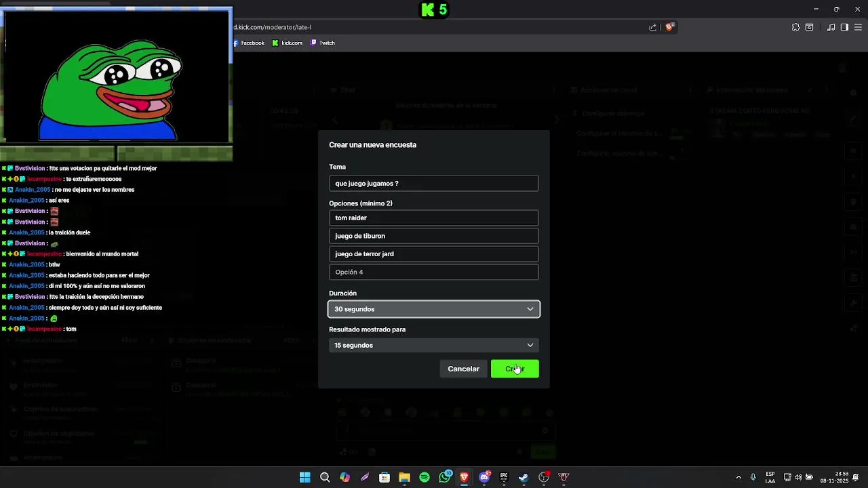Open the kick.com bookmark

pyautogui.click(x=288, y=43)
